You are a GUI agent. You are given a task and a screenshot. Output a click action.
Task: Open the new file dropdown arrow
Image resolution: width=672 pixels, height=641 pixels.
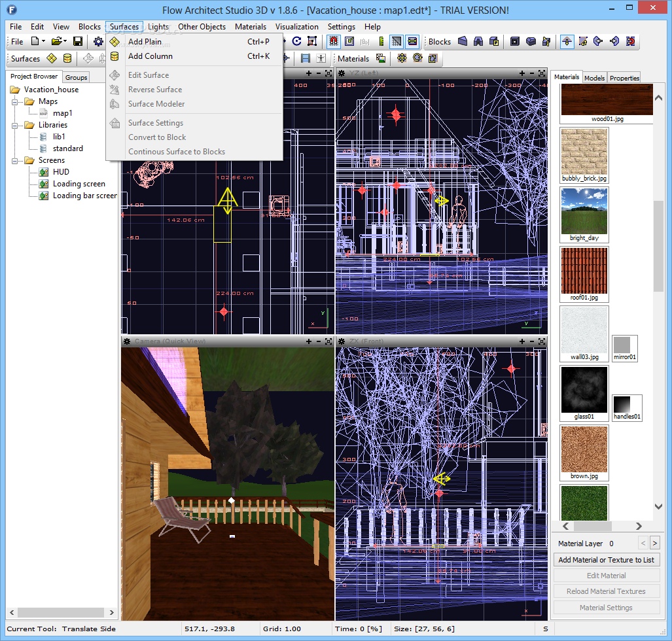click(43, 42)
